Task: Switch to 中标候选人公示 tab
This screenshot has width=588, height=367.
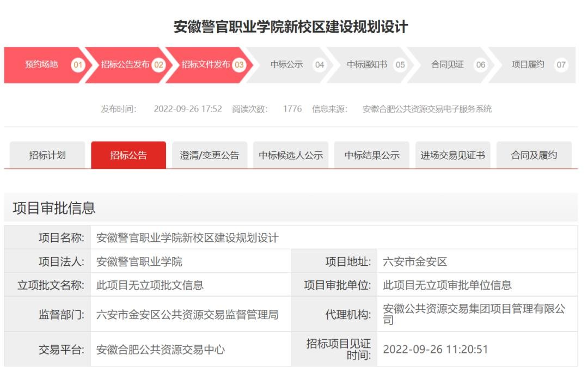Action: click(291, 155)
